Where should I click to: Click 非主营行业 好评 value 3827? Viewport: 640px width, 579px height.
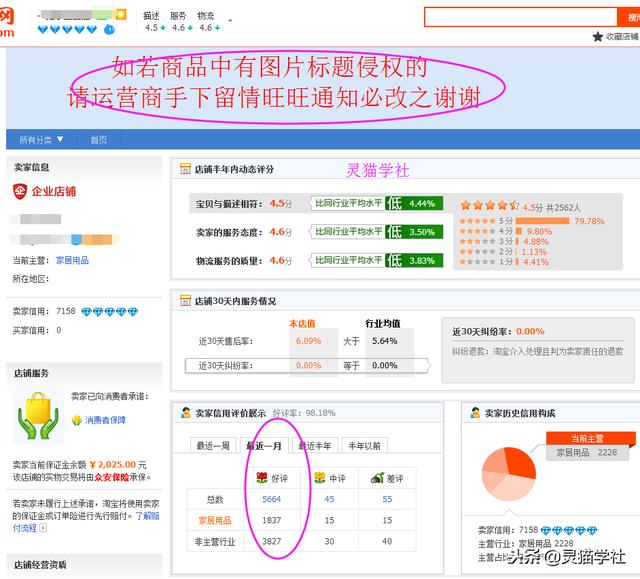tap(271, 541)
